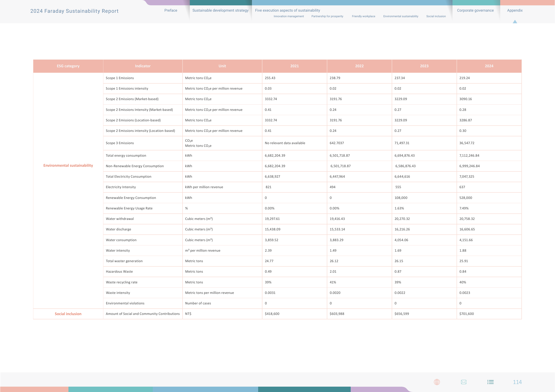Screen dimensions: 555x392
Task: Click Waste recycling rate 2022 value 41%
Action: click(333, 282)
